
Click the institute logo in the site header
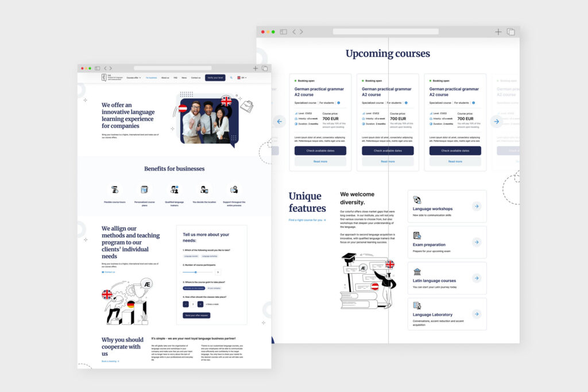pos(112,77)
